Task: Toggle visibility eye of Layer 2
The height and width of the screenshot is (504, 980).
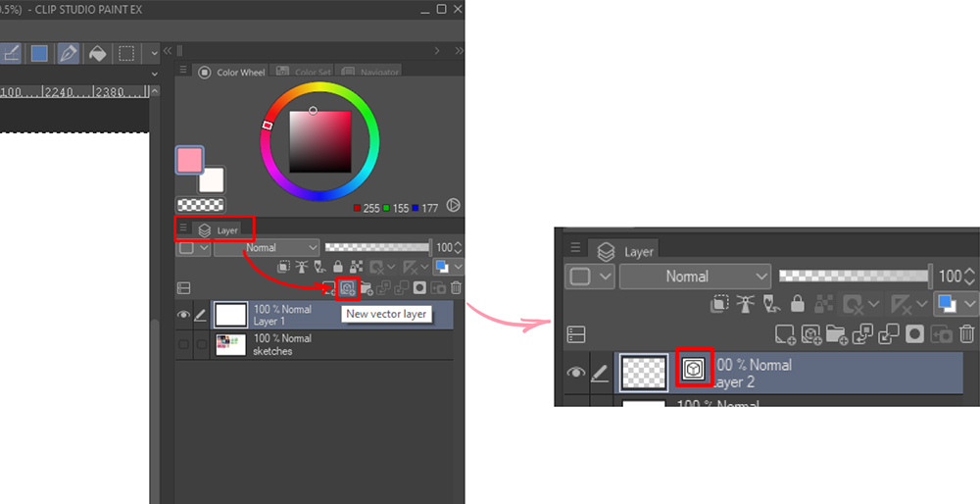Action: coord(576,373)
